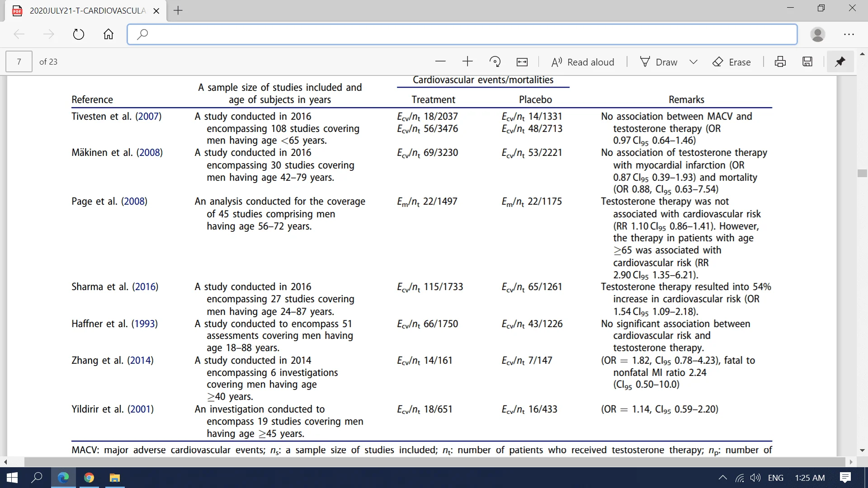Click the Remarks column header
The width and height of the screenshot is (868, 488).
[x=686, y=99]
